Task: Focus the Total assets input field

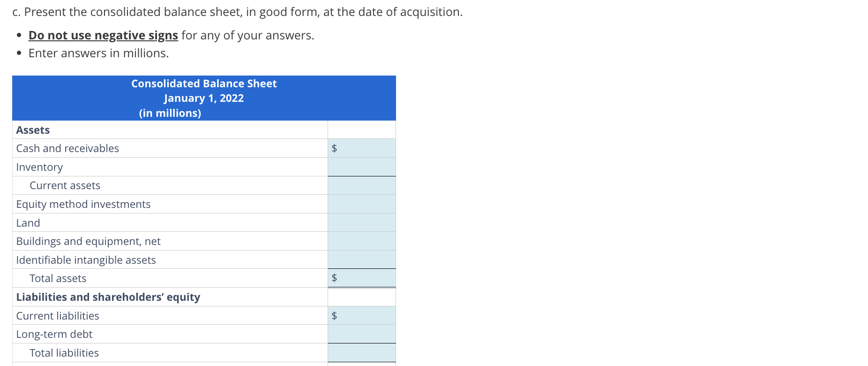Action: (x=362, y=278)
